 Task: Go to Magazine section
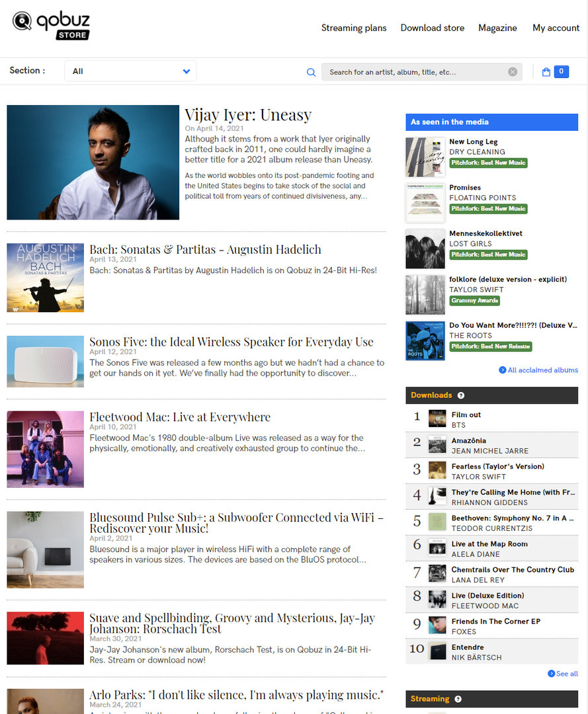[497, 28]
